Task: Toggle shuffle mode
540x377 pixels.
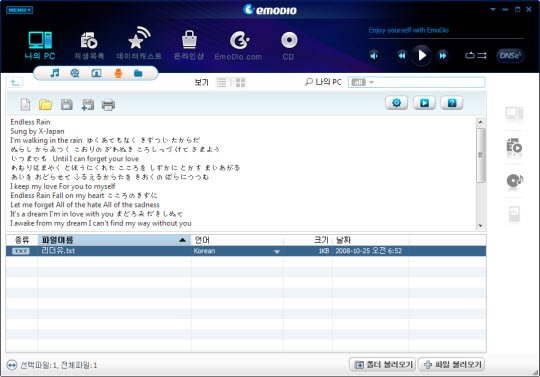Action: click(482, 55)
